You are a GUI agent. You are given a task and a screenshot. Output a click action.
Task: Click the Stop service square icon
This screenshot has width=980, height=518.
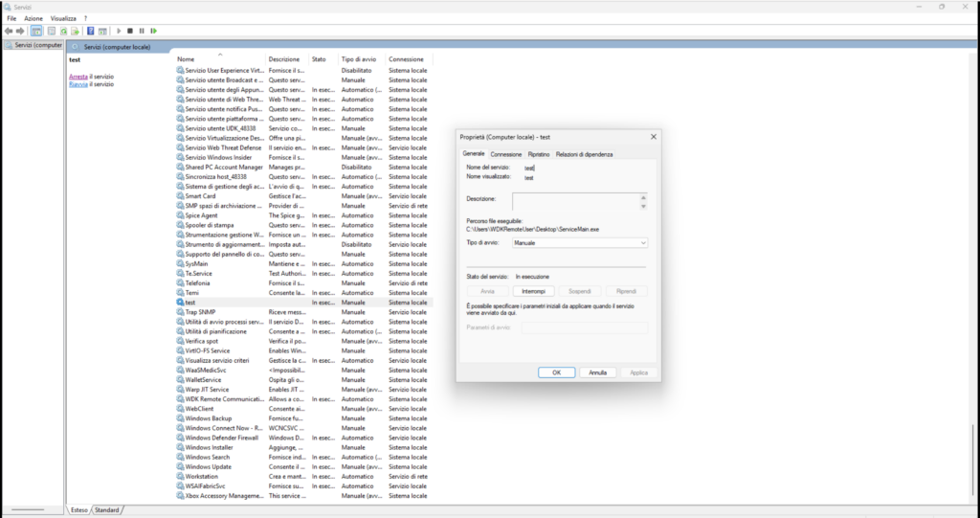130,31
